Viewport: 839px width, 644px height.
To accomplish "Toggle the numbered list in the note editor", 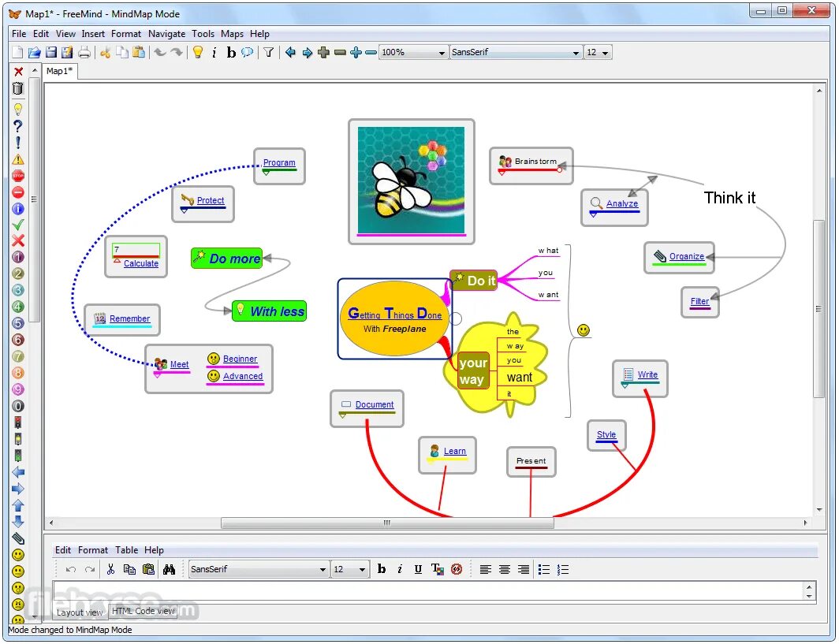I will [562, 570].
